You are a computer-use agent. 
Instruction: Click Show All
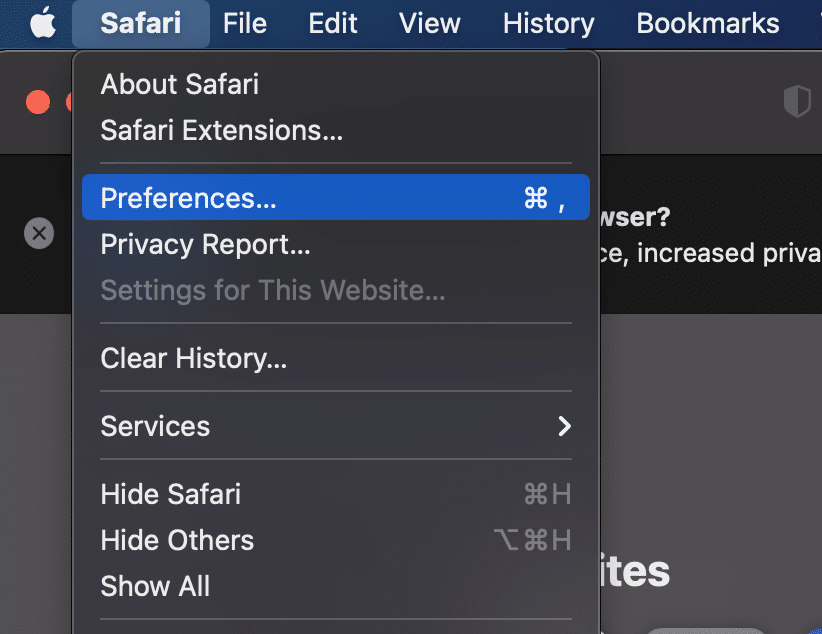[x=155, y=587]
